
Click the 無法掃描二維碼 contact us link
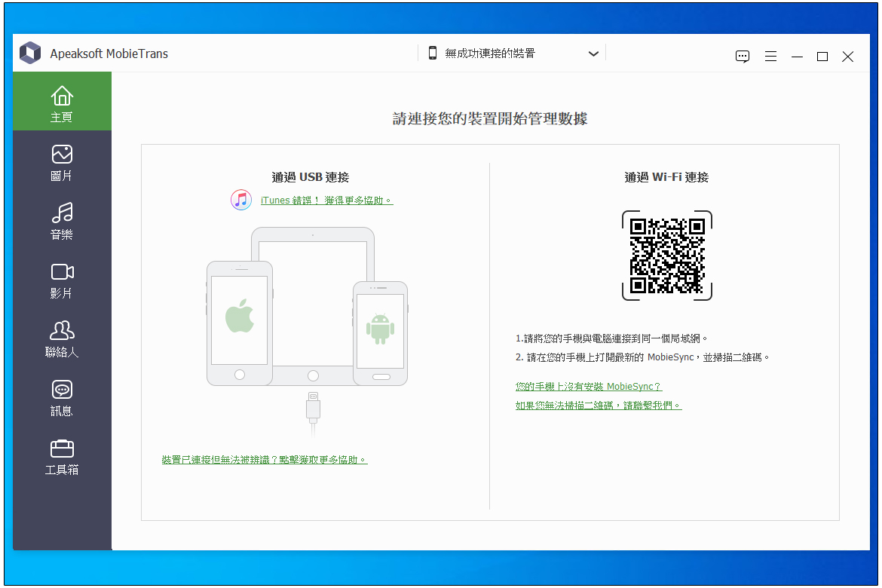pos(599,405)
